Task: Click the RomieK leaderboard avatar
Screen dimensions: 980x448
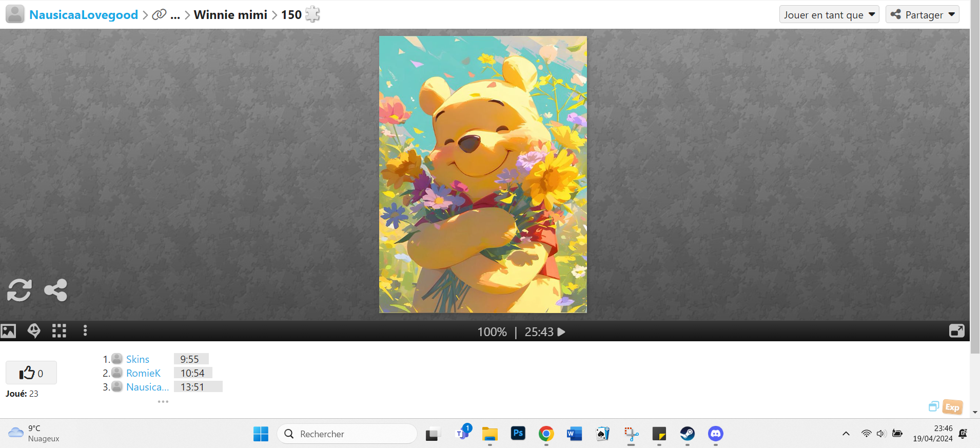Action: [x=117, y=373]
